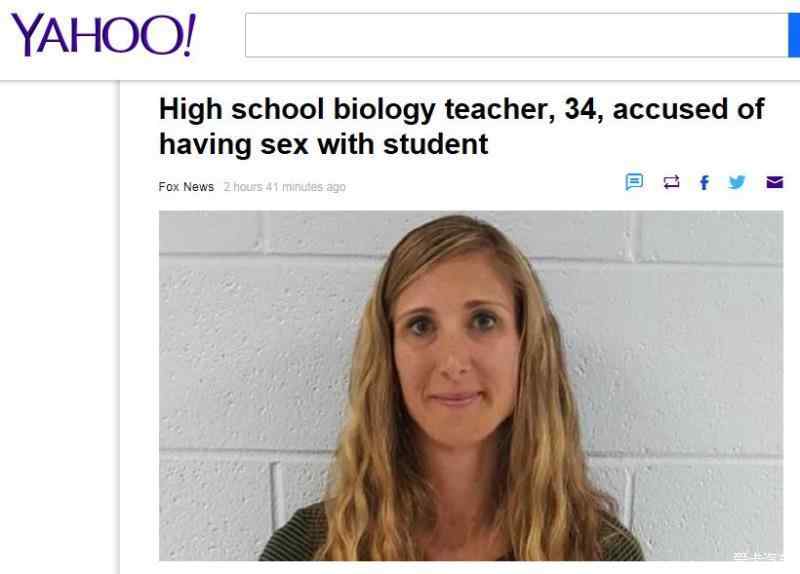Screen dimensions: 800x574
Task: Click the word 'student' in the headline
Action: tap(435, 144)
